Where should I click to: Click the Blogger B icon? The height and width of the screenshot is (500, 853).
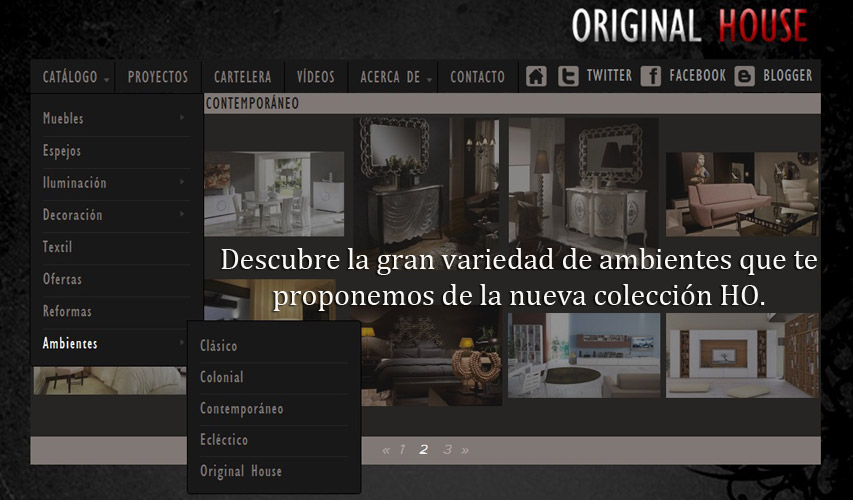[x=744, y=76]
